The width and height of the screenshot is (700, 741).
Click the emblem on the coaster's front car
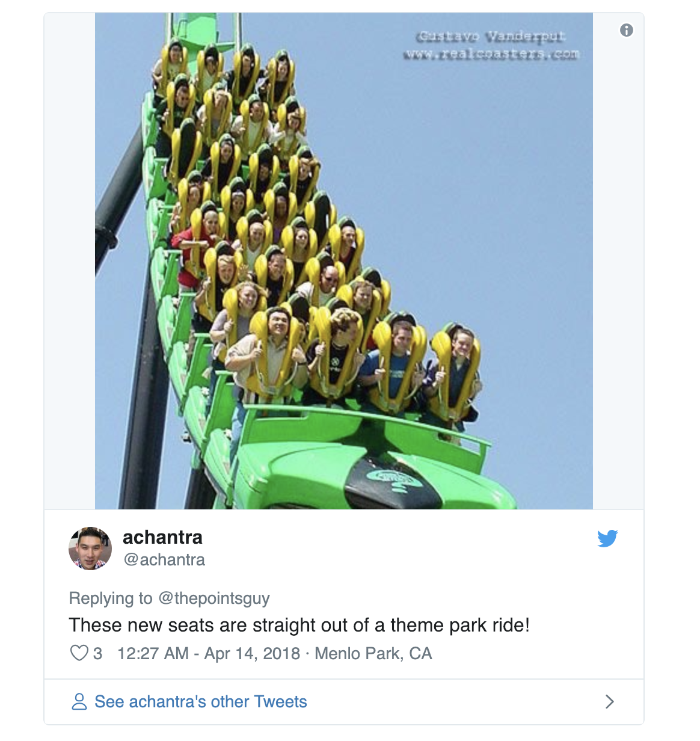coord(394,479)
